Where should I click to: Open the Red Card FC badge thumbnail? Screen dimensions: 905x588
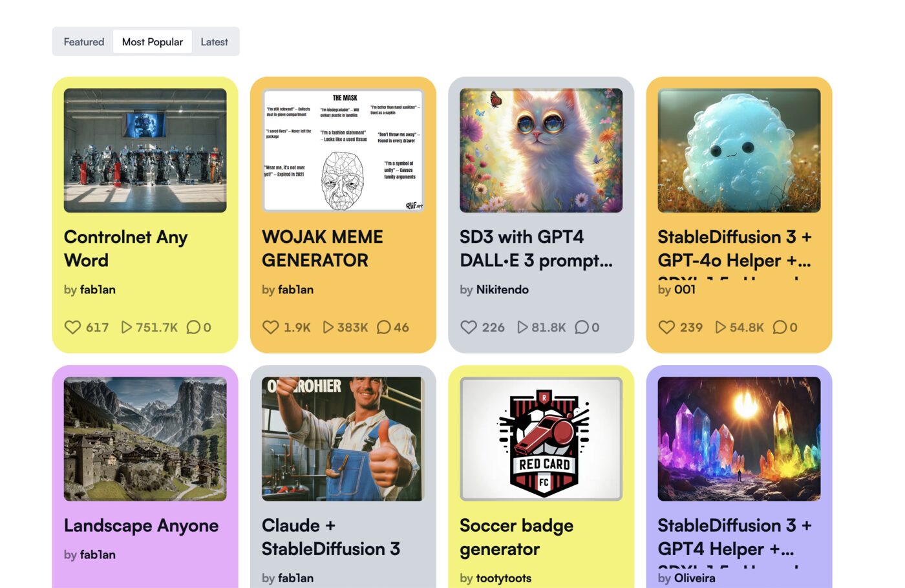541,439
